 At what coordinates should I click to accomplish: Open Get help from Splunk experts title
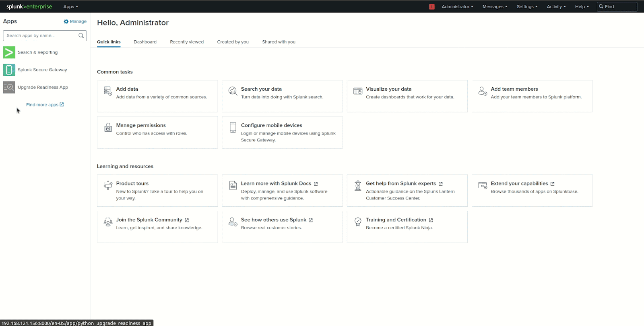coord(401,183)
